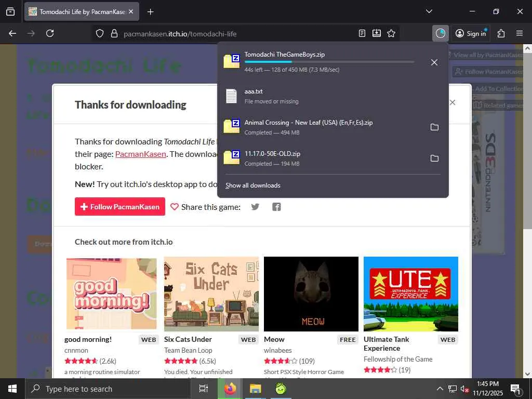Open the extensions puzzle icon
Screen dimensions: 532x399
501,33
